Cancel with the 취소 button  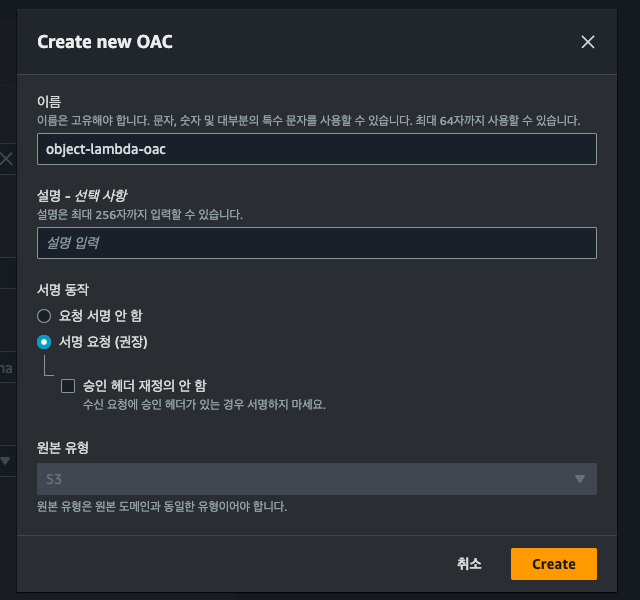pos(469,564)
